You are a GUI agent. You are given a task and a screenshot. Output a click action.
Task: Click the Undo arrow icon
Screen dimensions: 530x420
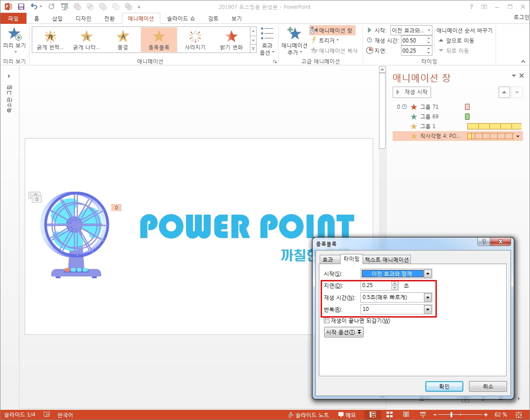(x=34, y=7)
